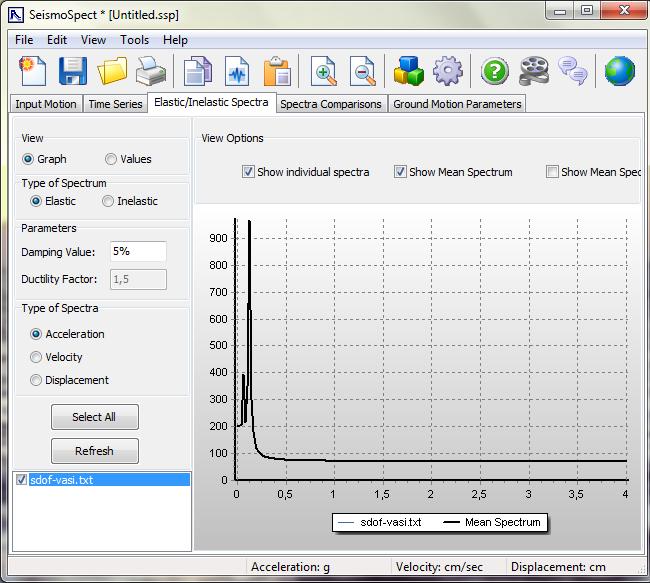Click the Damping Value input field

click(x=138, y=251)
